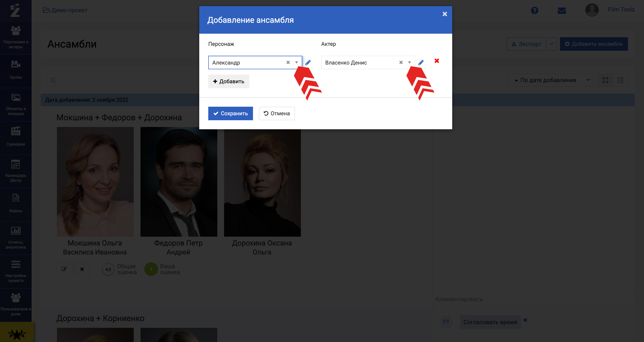Screen dimensions: 644x342
Task: Open Мокшина Ольга photo thumbnail
Action: click(95, 182)
